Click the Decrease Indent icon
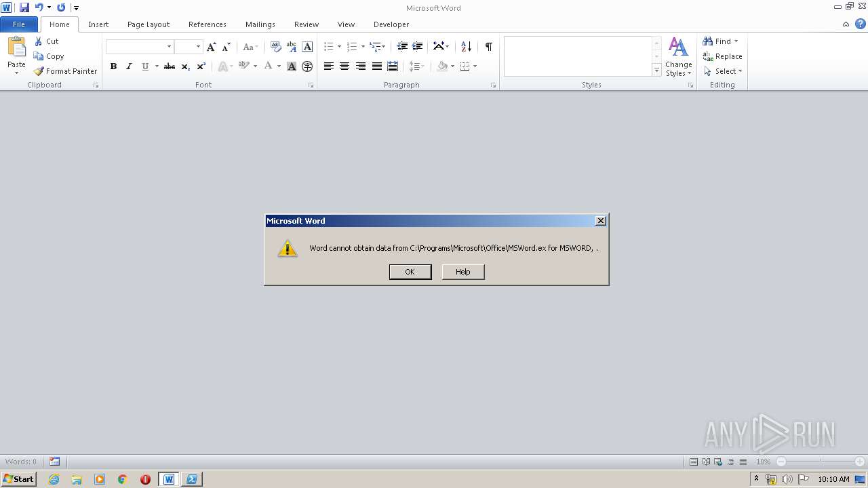Viewport: 868px width, 488px height. click(x=402, y=47)
